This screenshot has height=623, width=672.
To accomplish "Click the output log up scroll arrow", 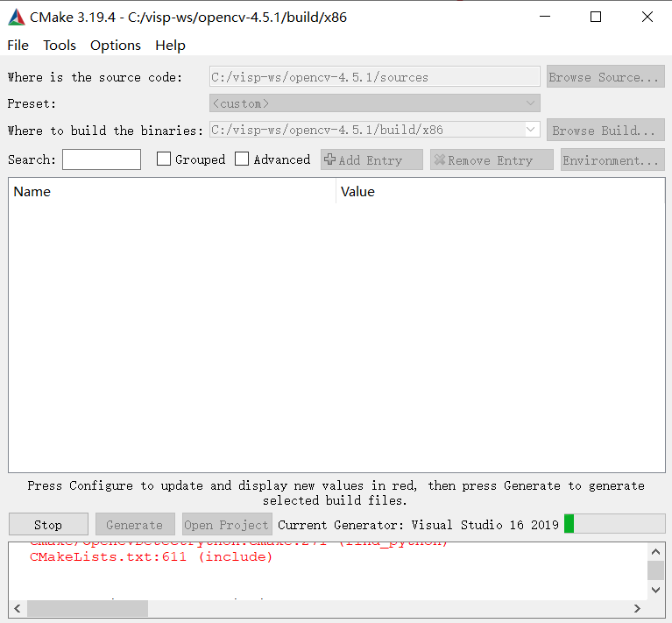I will tap(655, 552).
